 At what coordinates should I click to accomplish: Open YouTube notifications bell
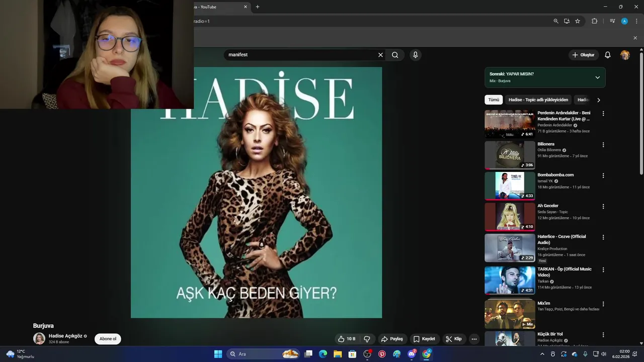click(607, 55)
